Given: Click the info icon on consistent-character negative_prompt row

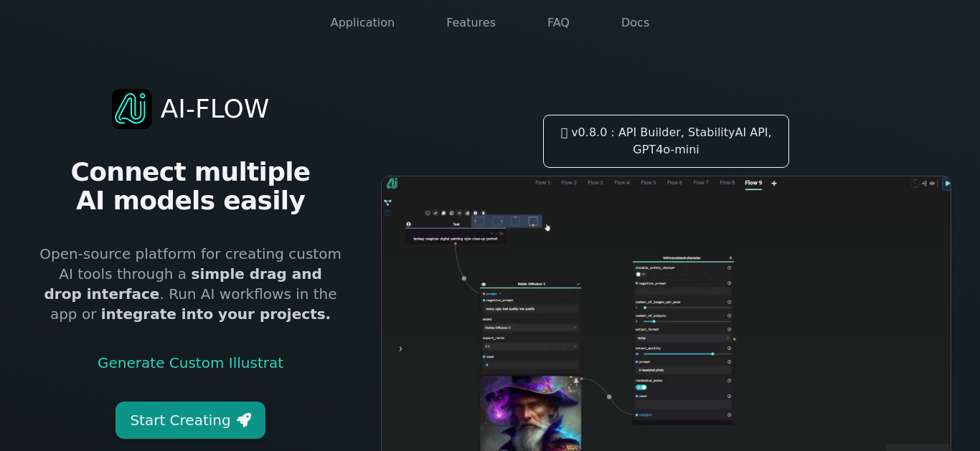Looking at the screenshot, I should pos(729,283).
